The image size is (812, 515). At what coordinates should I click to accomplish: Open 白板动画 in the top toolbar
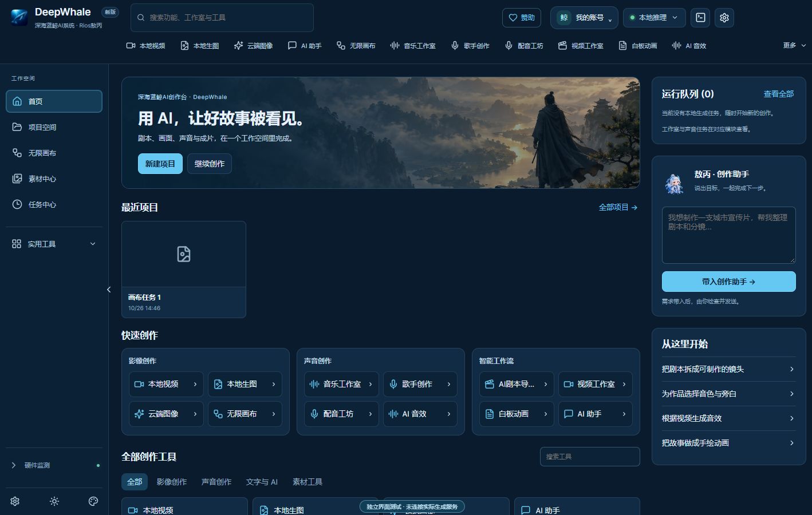click(x=638, y=46)
